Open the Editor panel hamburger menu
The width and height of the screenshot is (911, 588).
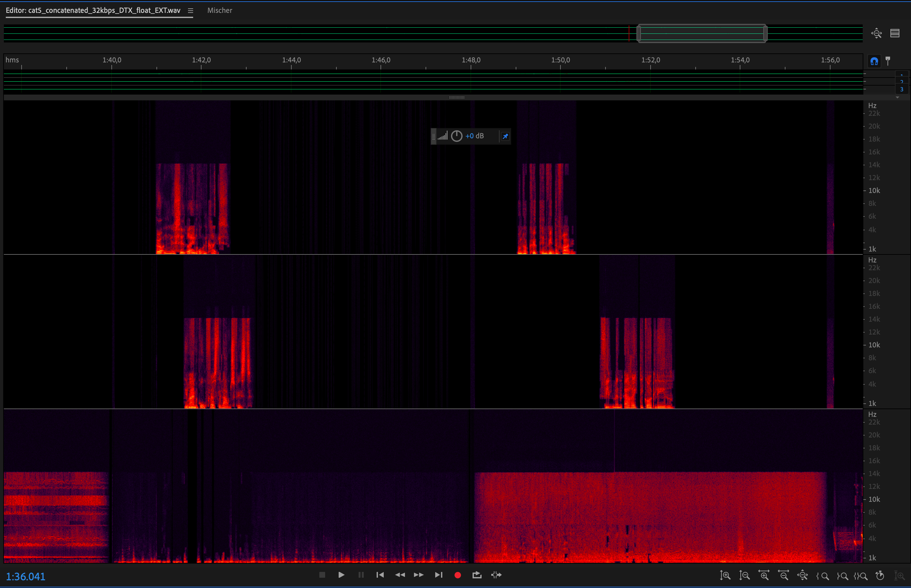[x=190, y=11]
